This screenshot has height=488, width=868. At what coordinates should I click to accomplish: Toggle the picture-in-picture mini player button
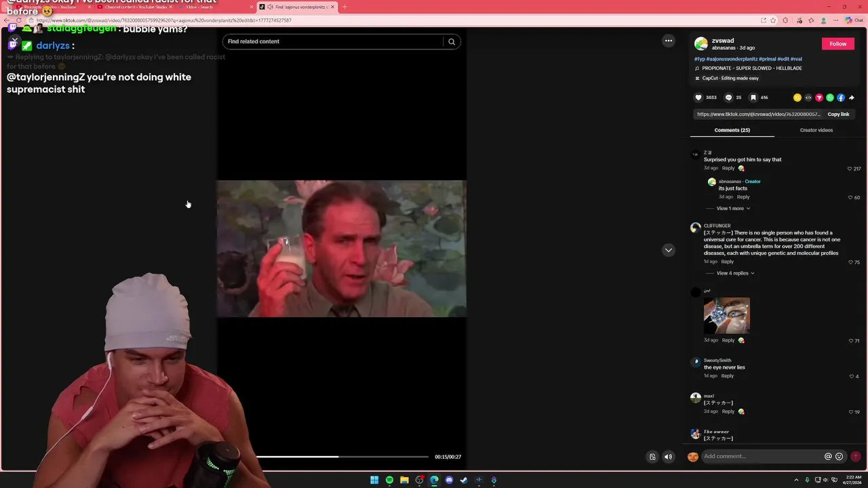click(x=652, y=457)
